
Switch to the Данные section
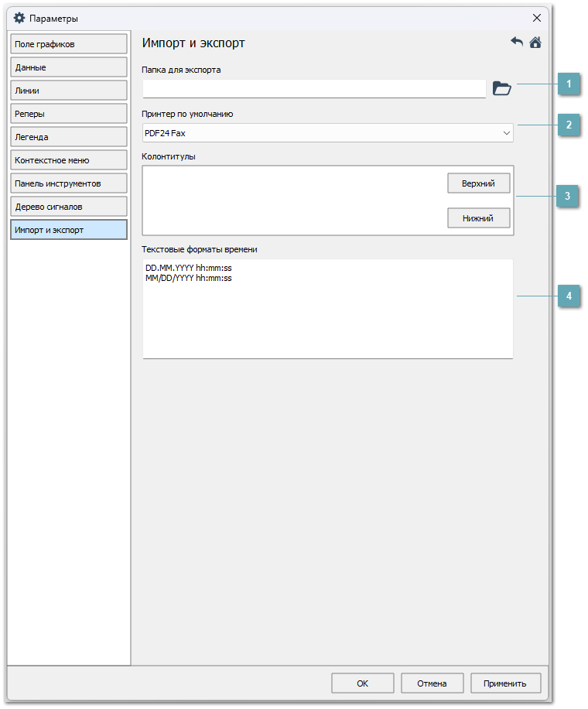pos(69,67)
